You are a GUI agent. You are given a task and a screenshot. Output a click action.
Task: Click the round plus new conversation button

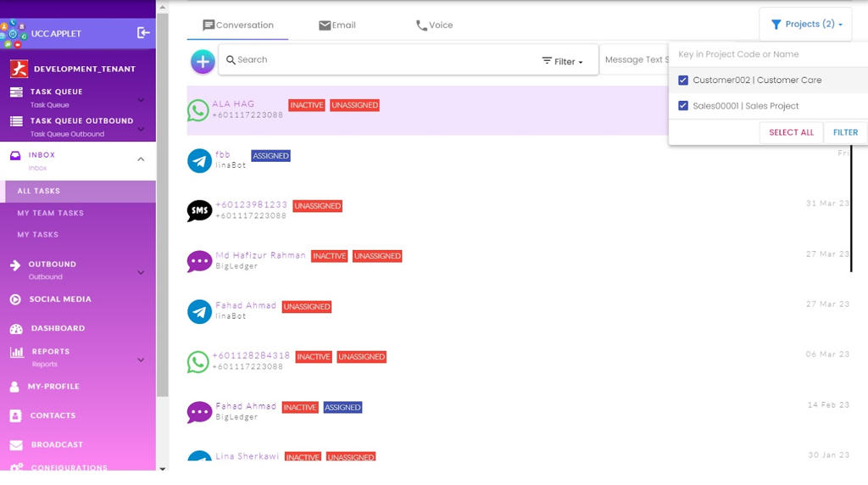[203, 61]
